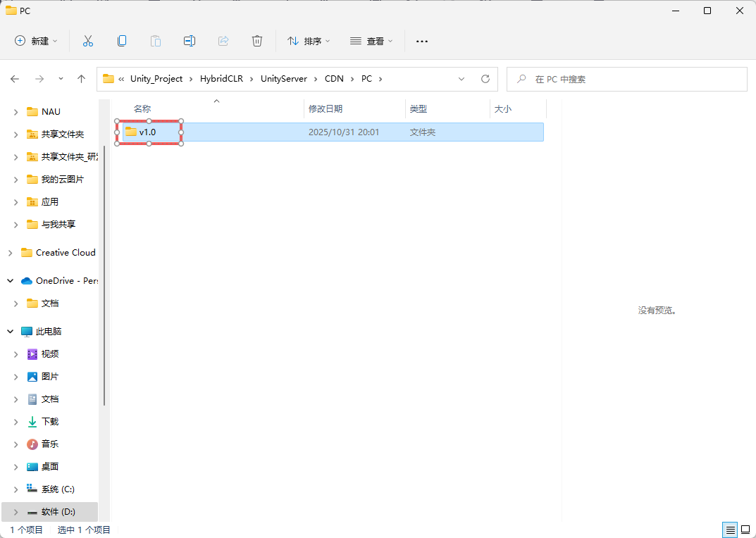Open address bar history dropdown
This screenshot has width=756, height=538.
click(461, 79)
